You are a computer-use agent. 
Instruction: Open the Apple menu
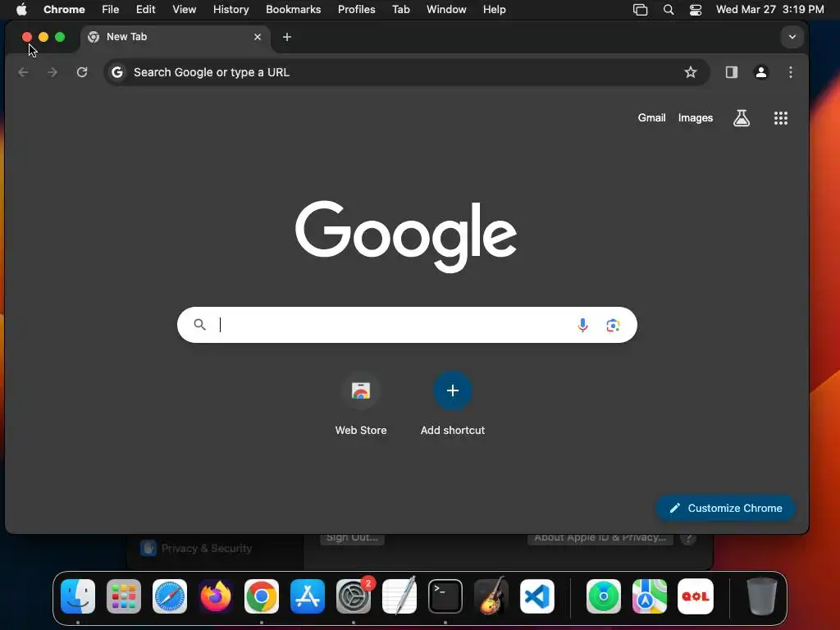21,9
